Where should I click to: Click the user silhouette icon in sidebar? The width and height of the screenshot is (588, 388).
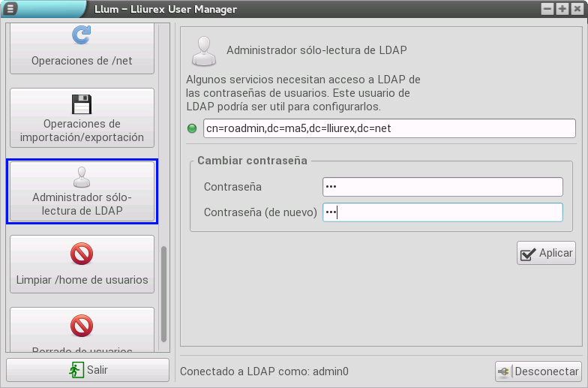click(x=81, y=177)
